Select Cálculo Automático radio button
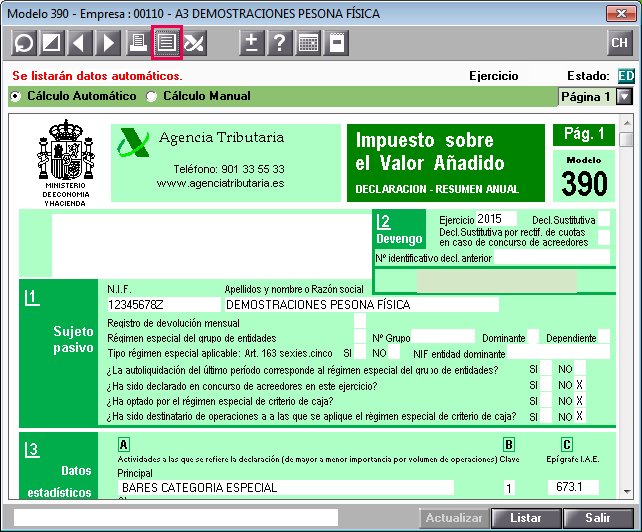 click(x=16, y=96)
